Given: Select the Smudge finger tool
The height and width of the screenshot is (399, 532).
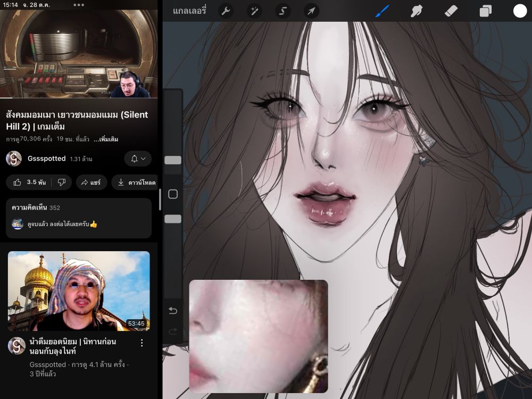Looking at the screenshot, I should [416, 11].
